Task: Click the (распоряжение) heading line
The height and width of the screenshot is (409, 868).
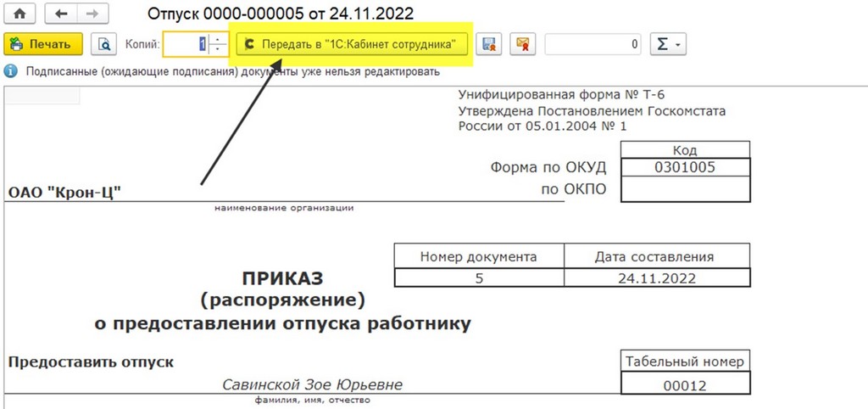Action: (283, 300)
